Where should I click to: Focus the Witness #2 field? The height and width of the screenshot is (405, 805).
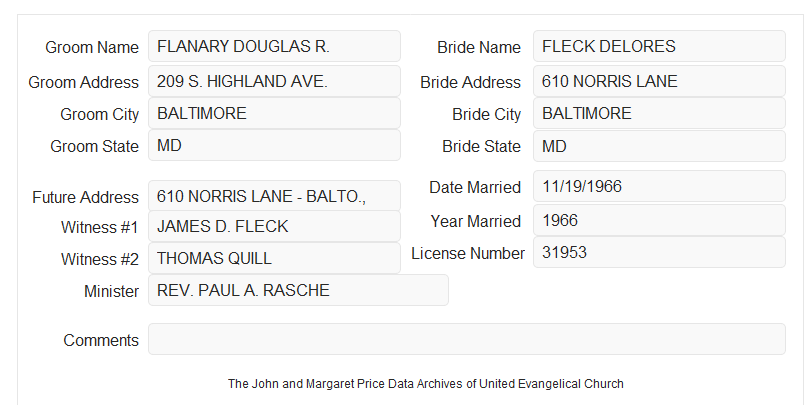pyautogui.click(x=274, y=258)
